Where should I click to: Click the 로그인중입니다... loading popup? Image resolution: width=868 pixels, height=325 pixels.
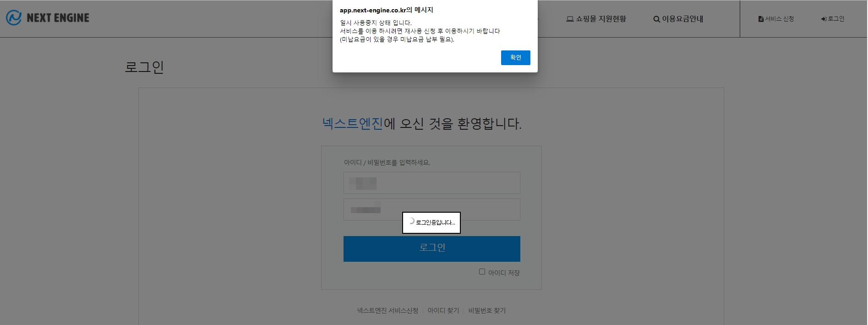pyautogui.click(x=431, y=223)
